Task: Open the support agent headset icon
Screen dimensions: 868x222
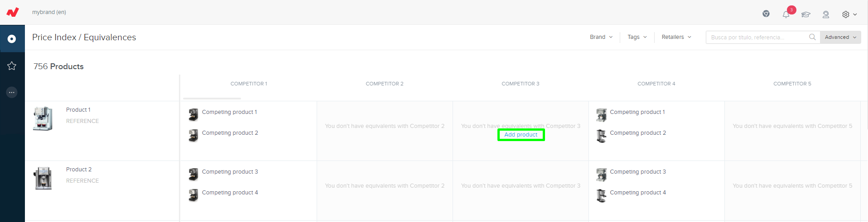Action: [x=826, y=14]
